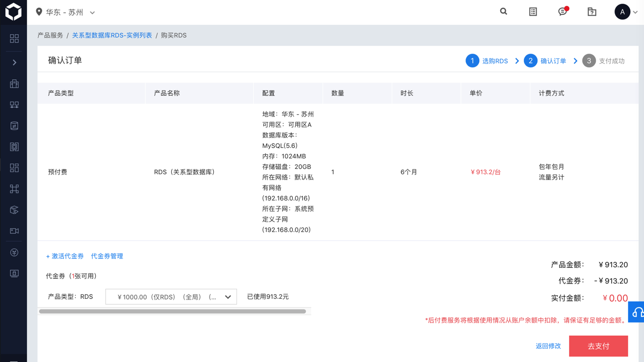Click the 已使用913.2元 text
The height and width of the screenshot is (362, 644).
point(268,297)
